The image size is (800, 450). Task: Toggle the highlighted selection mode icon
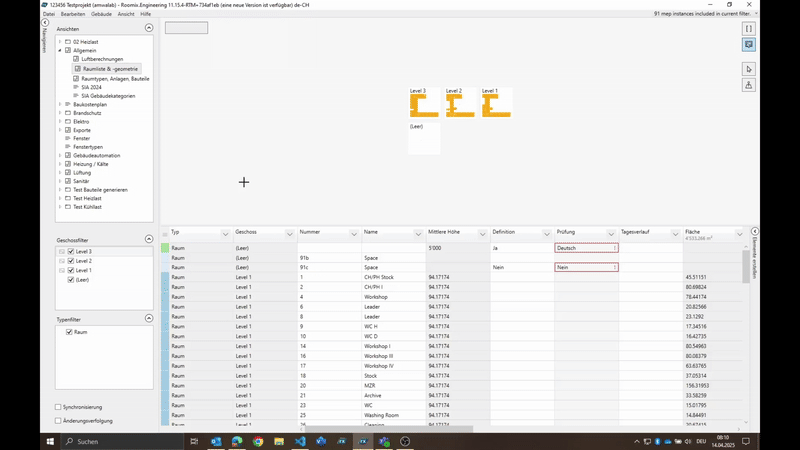748,44
